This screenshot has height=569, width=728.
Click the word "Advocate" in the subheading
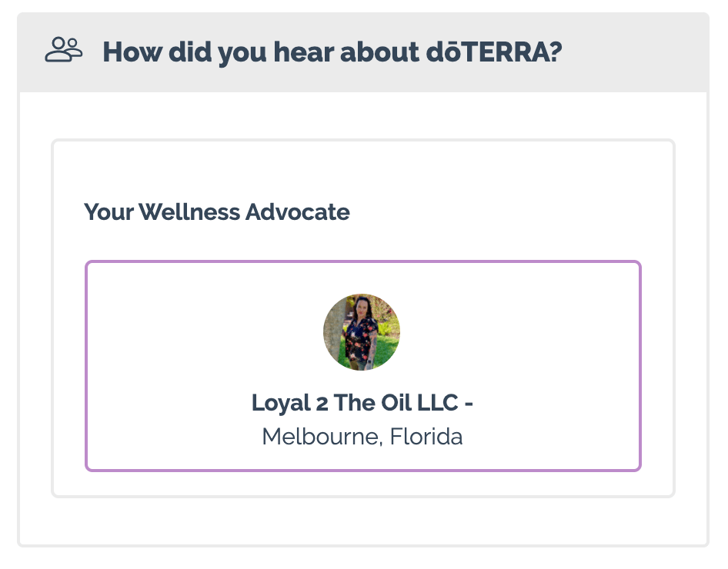[x=298, y=212]
